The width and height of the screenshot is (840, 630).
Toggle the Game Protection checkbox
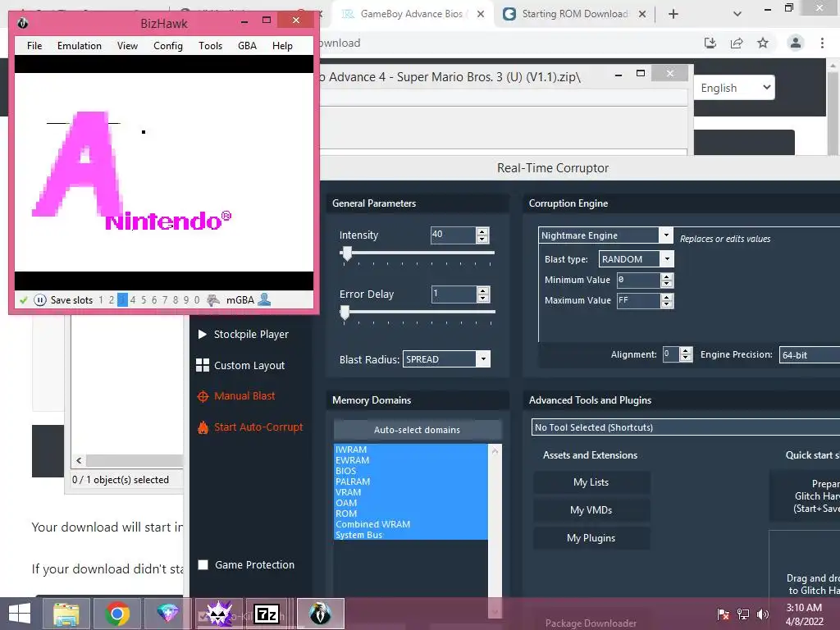203,564
